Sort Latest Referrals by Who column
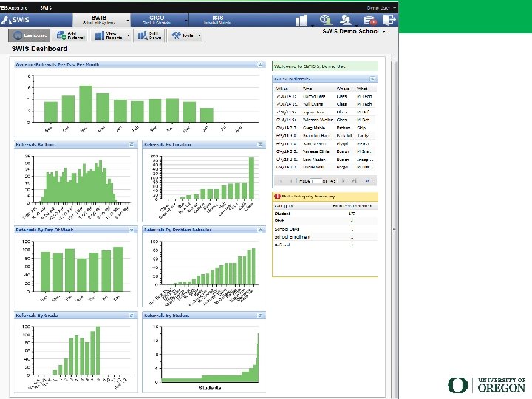 [318, 89]
